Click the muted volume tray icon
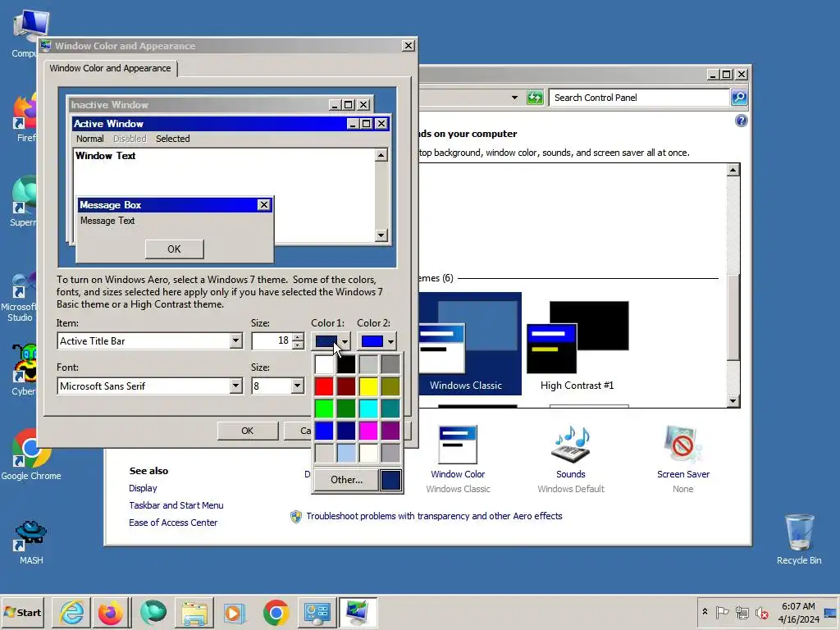Viewport: 840px width, 630px height. click(761, 612)
